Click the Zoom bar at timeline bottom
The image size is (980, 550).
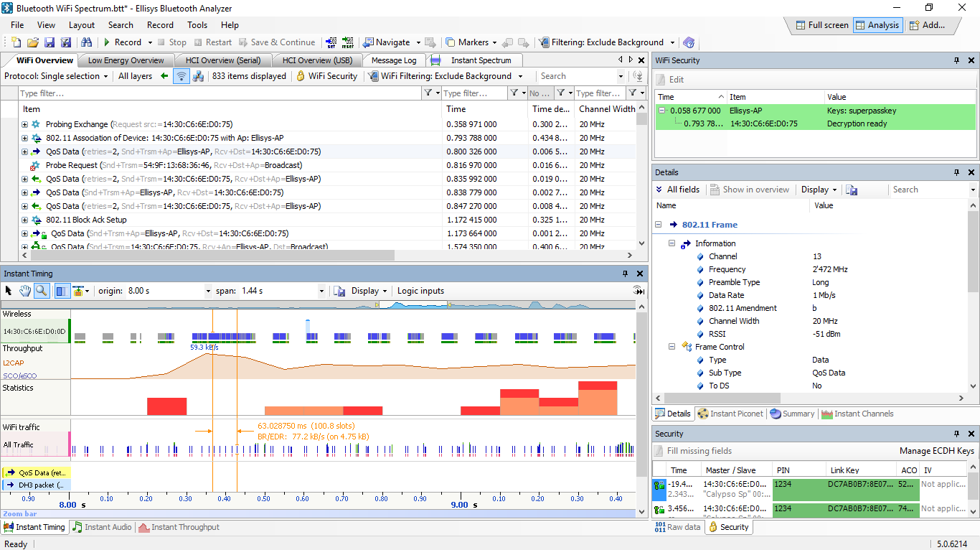(323, 513)
